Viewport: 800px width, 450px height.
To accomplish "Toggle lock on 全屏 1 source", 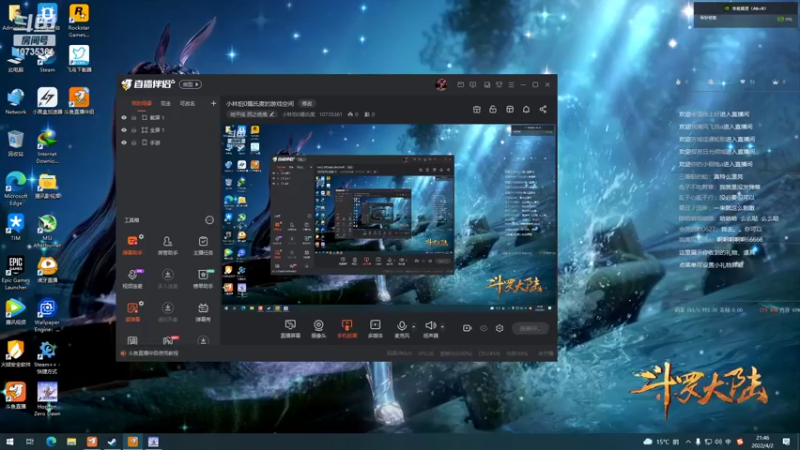I will [x=134, y=130].
